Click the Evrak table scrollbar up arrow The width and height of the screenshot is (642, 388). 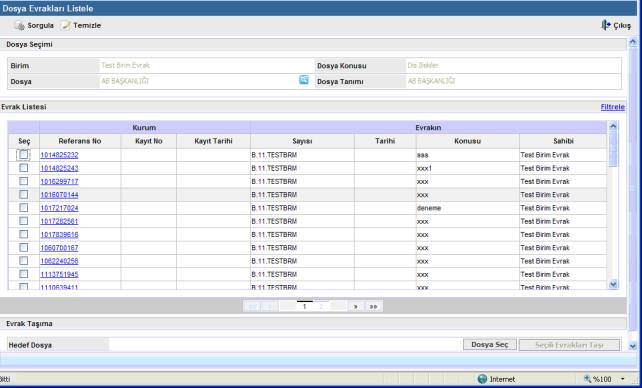(x=613, y=126)
